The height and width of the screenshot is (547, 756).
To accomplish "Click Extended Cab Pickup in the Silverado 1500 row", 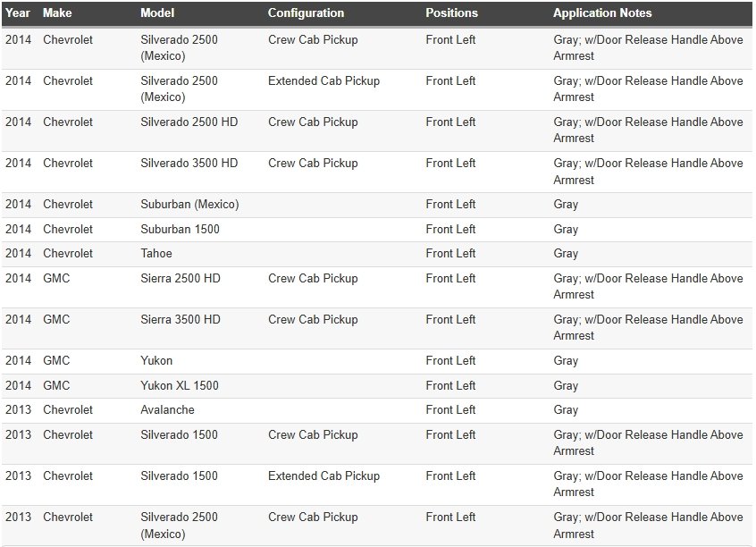I will (323, 476).
